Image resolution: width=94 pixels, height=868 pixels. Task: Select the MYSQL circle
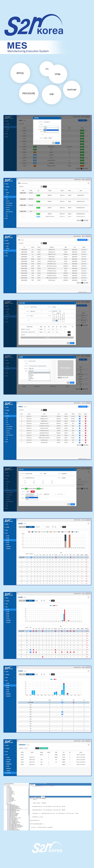(x=20, y=73)
